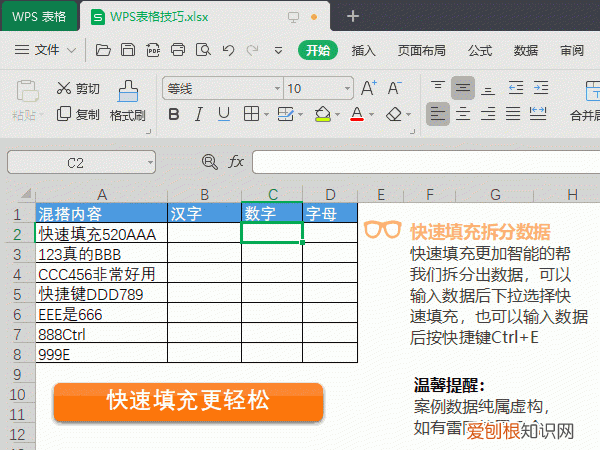Click the eraser clear format icon
600x450 pixels.
(x=394, y=114)
